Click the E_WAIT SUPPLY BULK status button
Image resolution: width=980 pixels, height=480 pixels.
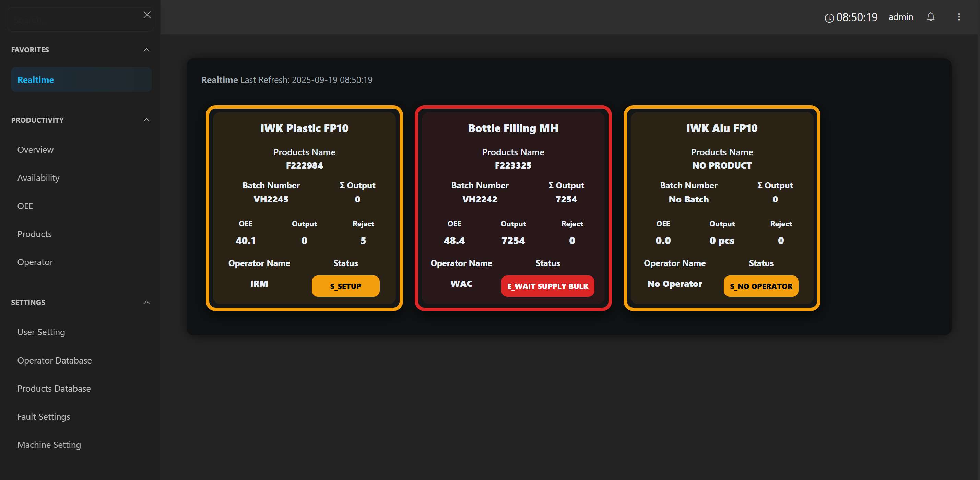point(547,286)
